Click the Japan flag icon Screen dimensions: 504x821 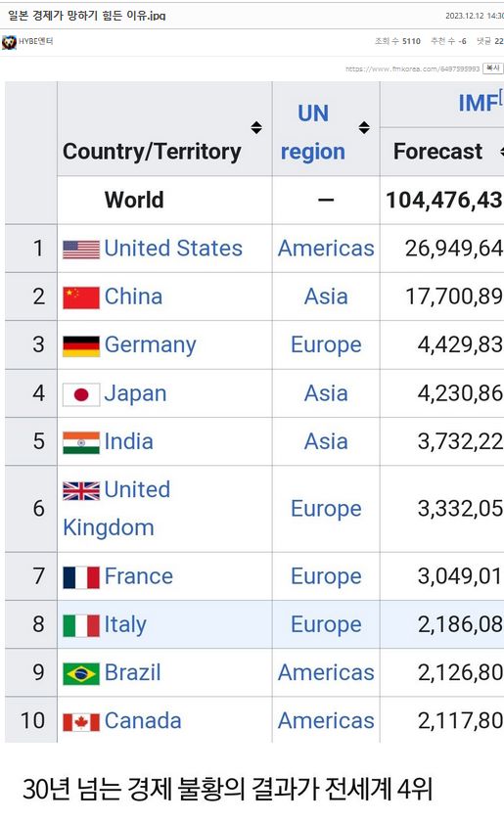[81, 394]
